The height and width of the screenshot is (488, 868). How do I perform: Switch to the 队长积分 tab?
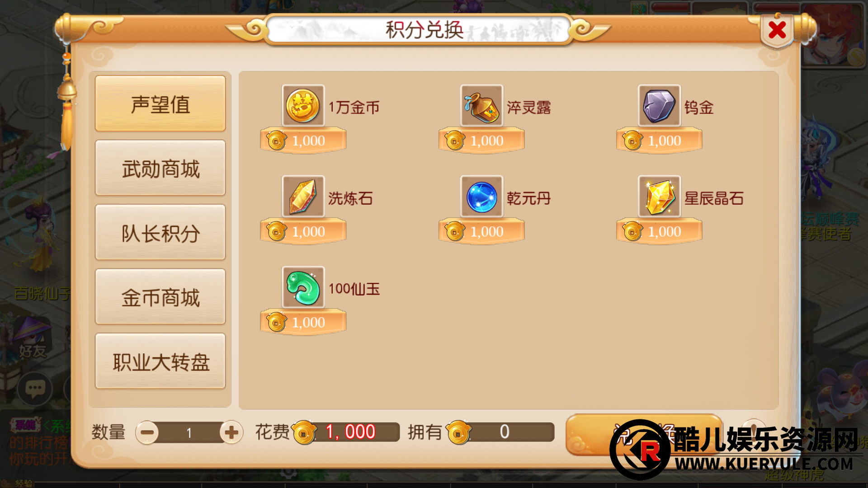[x=160, y=233]
